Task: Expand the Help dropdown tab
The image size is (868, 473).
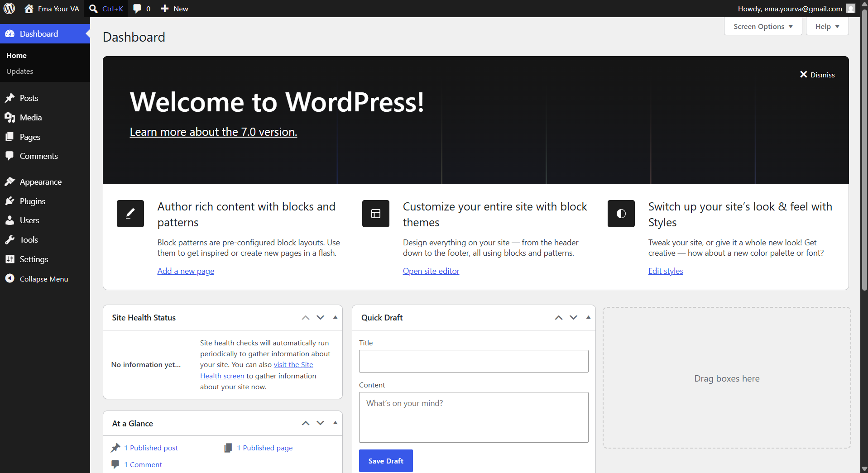Action: coord(827,26)
